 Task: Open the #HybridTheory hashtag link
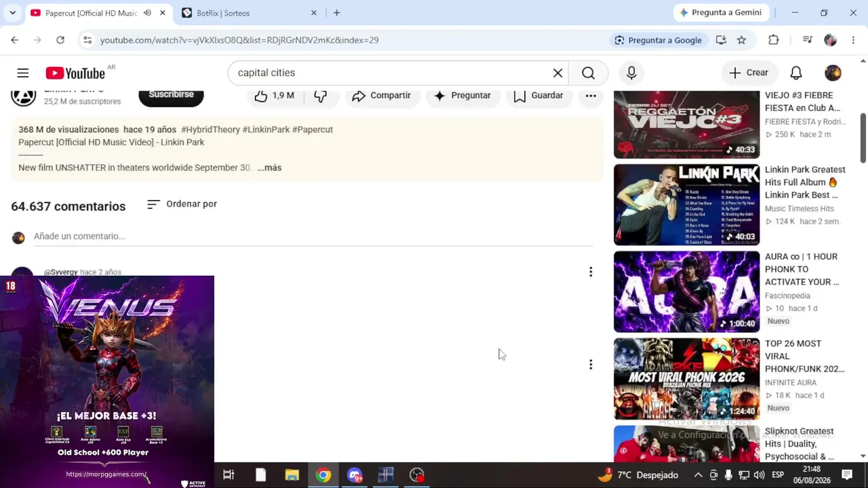coord(210,129)
